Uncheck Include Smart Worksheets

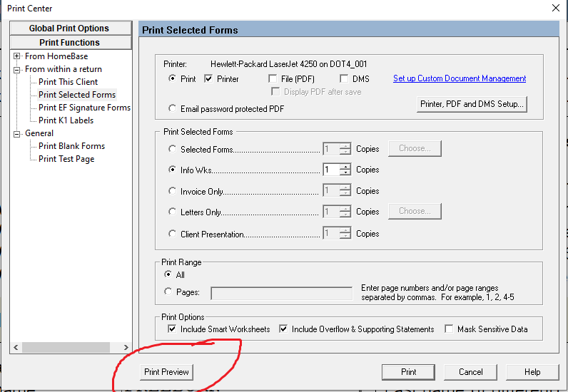(x=172, y=329)
